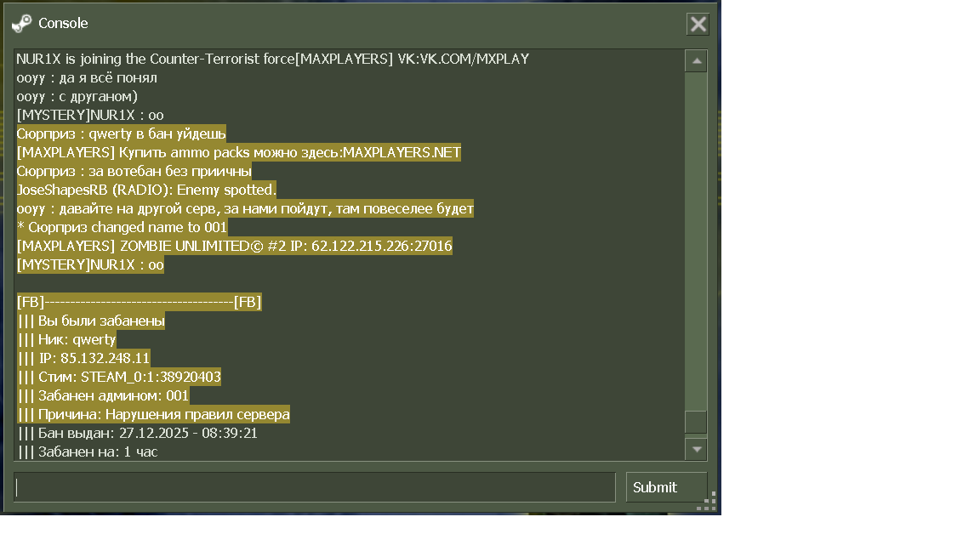Click the Console title text
This screenshot has height=551, width=980.
point(63,24)
